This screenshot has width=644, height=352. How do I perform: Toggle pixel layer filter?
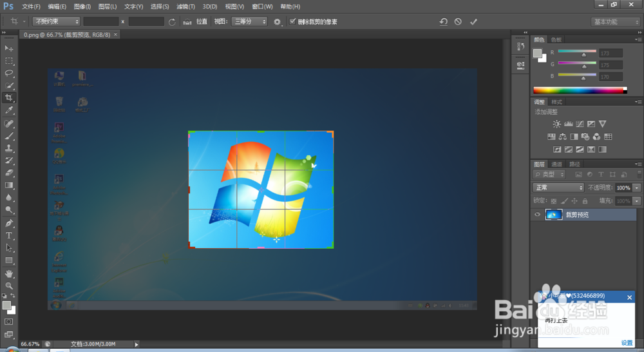coord(578,175)
